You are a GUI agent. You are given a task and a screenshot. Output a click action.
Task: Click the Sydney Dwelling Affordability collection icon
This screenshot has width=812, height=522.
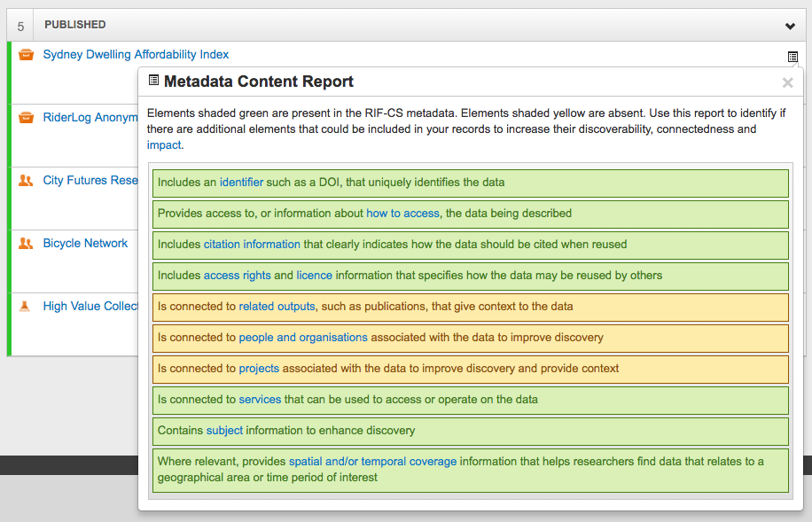tap(26, 55)
